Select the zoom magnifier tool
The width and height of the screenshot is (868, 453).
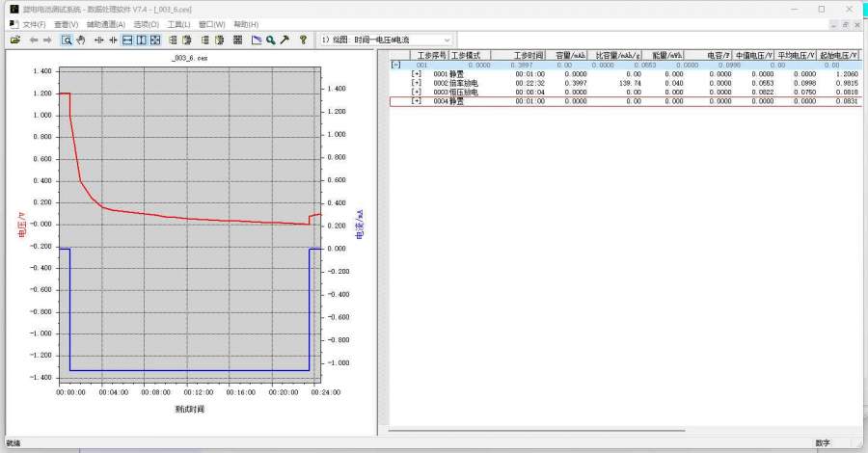tap(67, 40)
